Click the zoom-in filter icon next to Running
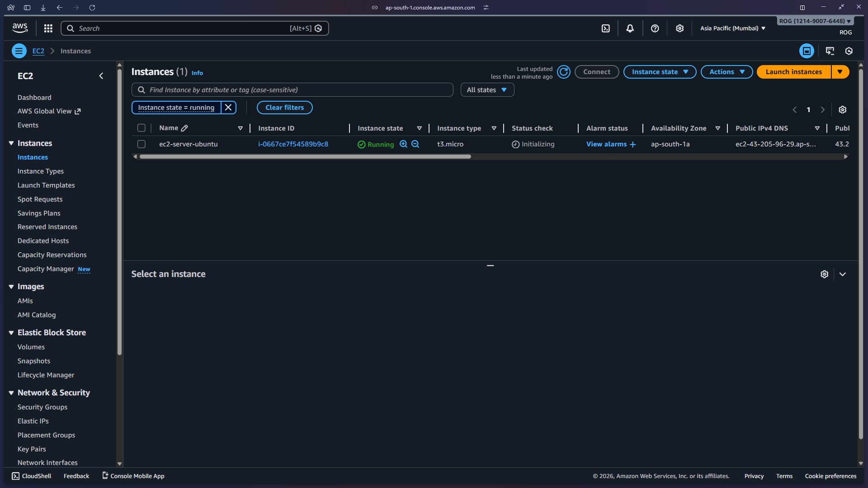Screen dimensions: 868x488 [404, 144]
